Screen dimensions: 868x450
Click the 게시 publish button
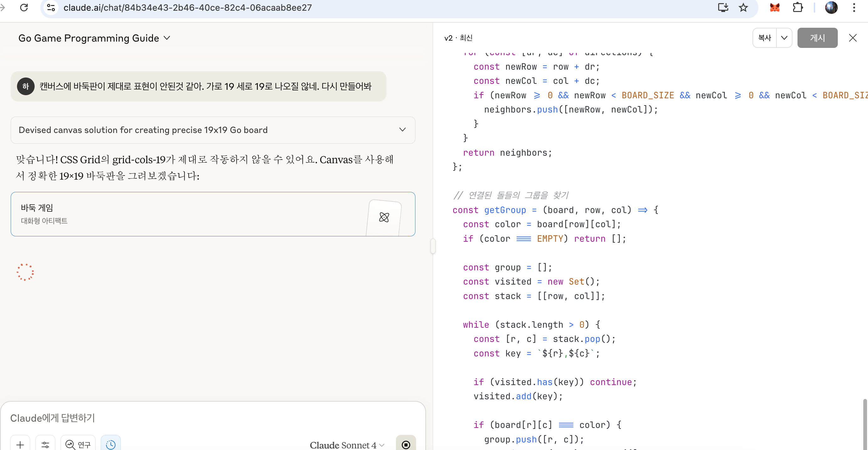[817, 38]
